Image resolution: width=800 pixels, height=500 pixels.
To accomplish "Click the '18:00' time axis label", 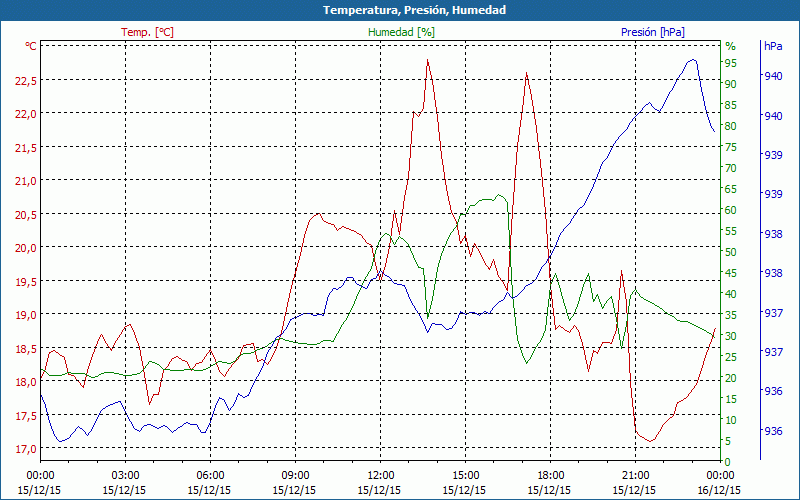I will pos(551,476).
